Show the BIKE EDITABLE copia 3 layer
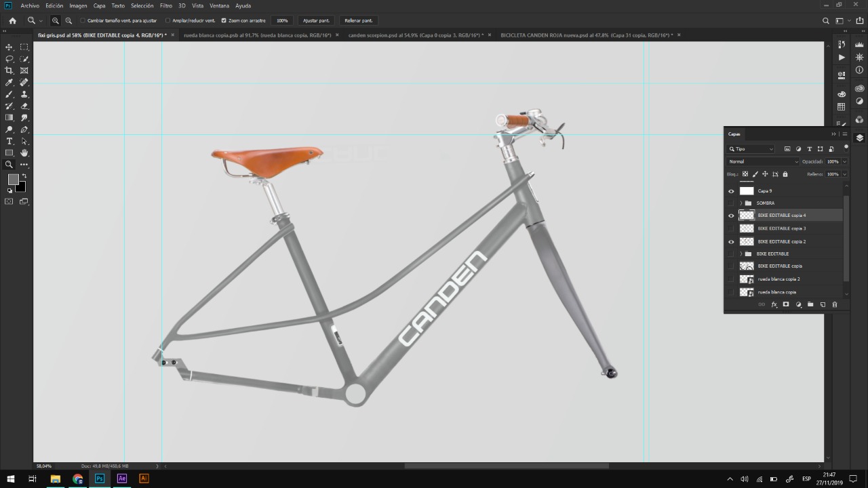The height and width of the screenshot is (488, 868). click(x=731, y=228)
